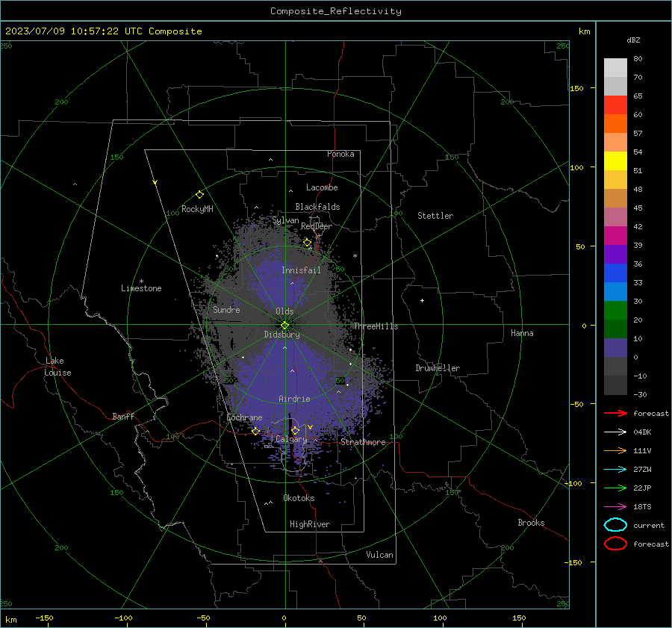Select the Brooks label
Image resolution: width=672 pixels, height=628 pixels.
(531, 523)
